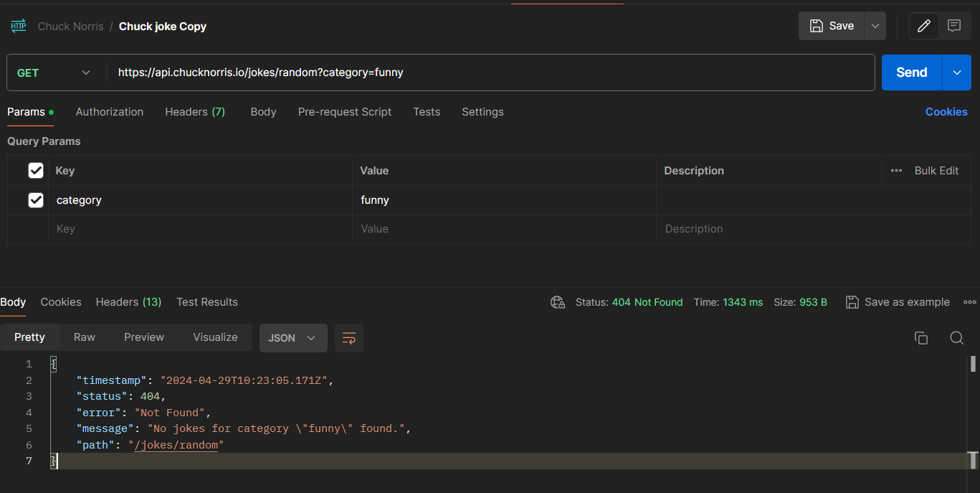Select the response Cookies tab
This screenshot has width=980, height=493.
[61, 302]
